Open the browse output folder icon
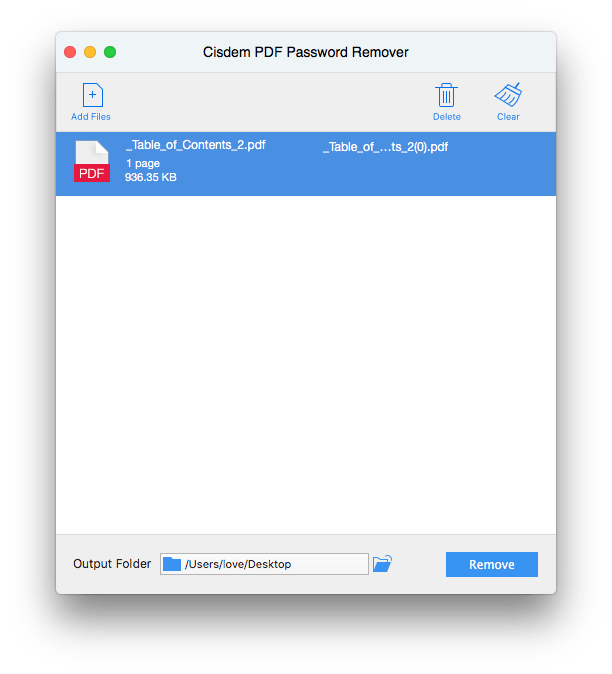Screen dimensions: 612x674 click(x=382, y=564)
